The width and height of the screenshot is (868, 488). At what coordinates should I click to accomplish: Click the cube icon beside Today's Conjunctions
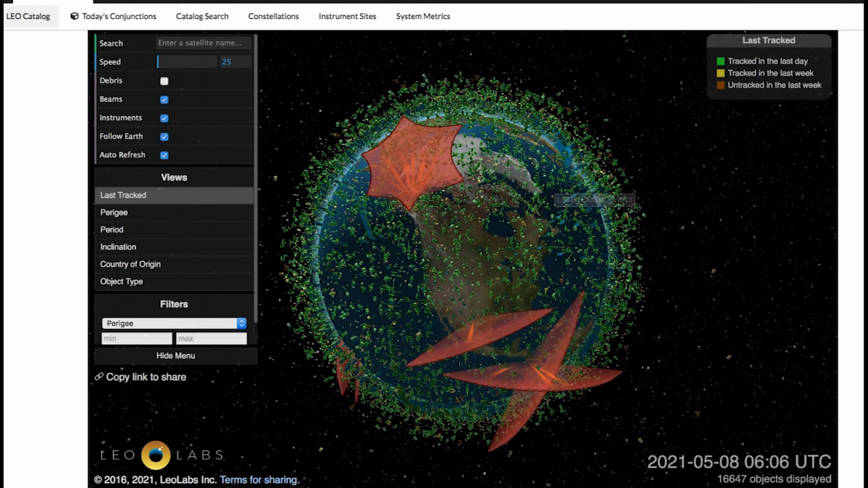click(74, 16)
